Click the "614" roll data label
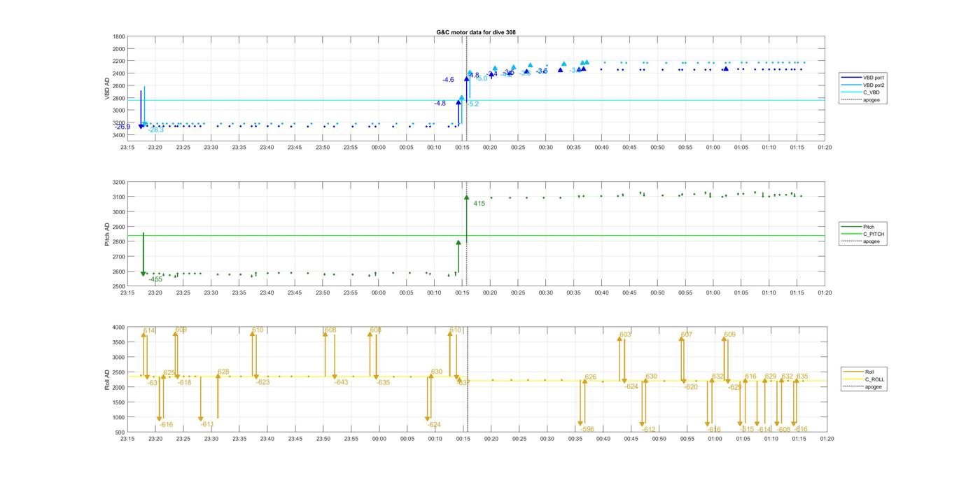 (149, 330)
